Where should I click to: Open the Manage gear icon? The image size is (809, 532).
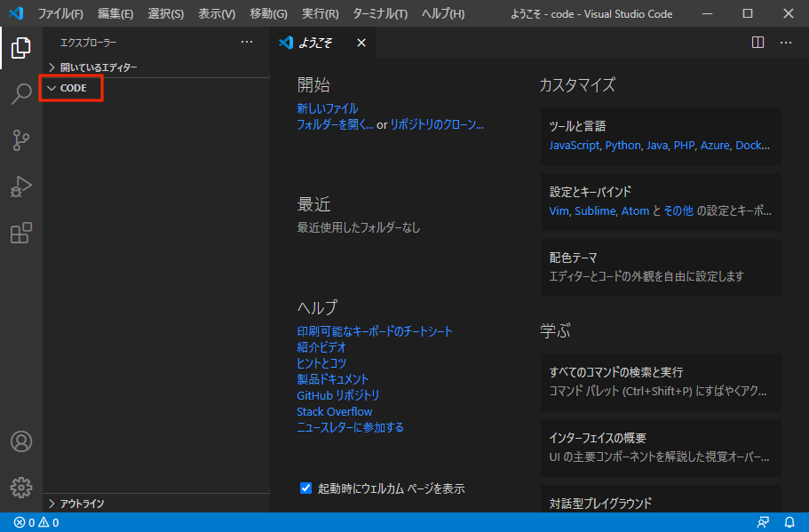coord(21,487)
